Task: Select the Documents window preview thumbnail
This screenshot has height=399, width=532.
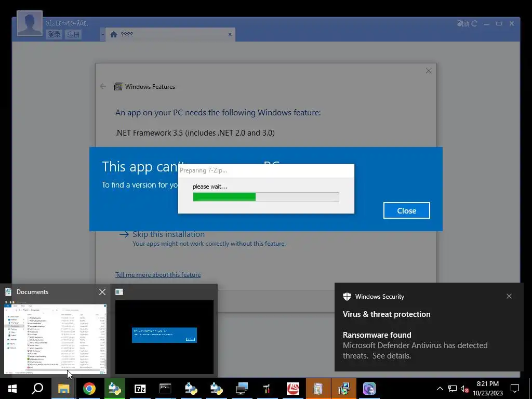Action: (55, 338)
